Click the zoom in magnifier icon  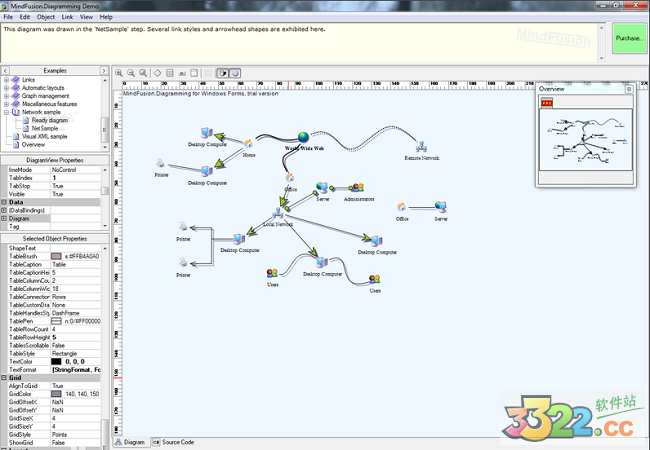tap(119, 73)
